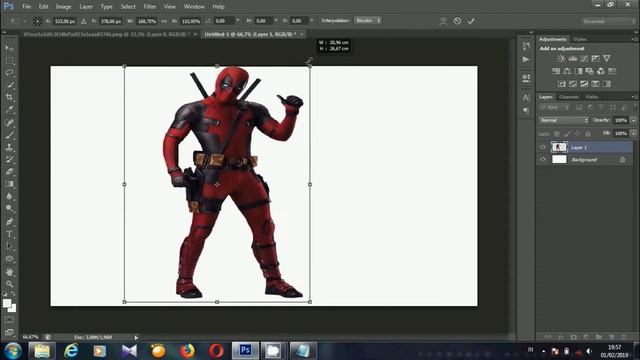640x360 pixels.
Task: Open the Opacity slider dropdown arrow
Action: pos(633,120)
